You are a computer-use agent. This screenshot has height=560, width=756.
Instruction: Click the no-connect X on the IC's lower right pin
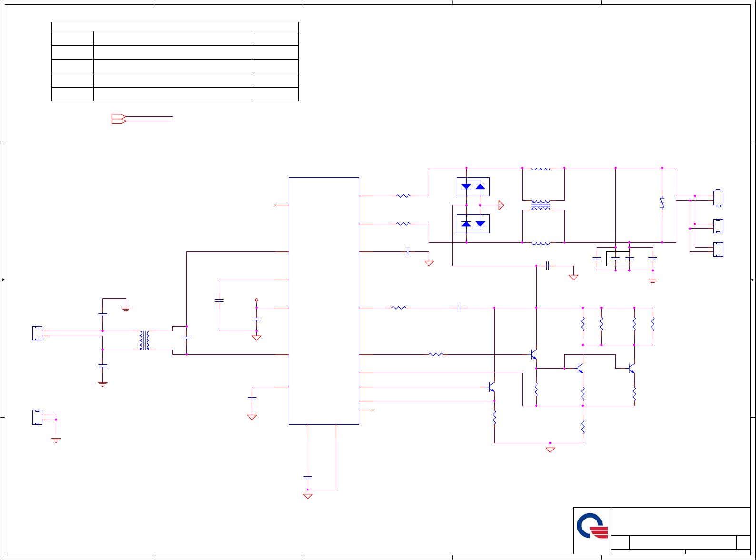[373, 410]
